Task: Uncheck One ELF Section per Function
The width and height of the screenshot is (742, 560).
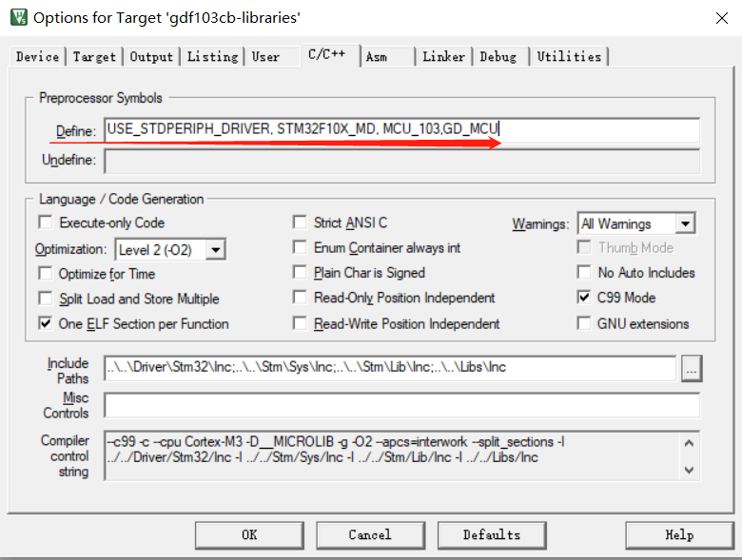Action: (46, 323)
